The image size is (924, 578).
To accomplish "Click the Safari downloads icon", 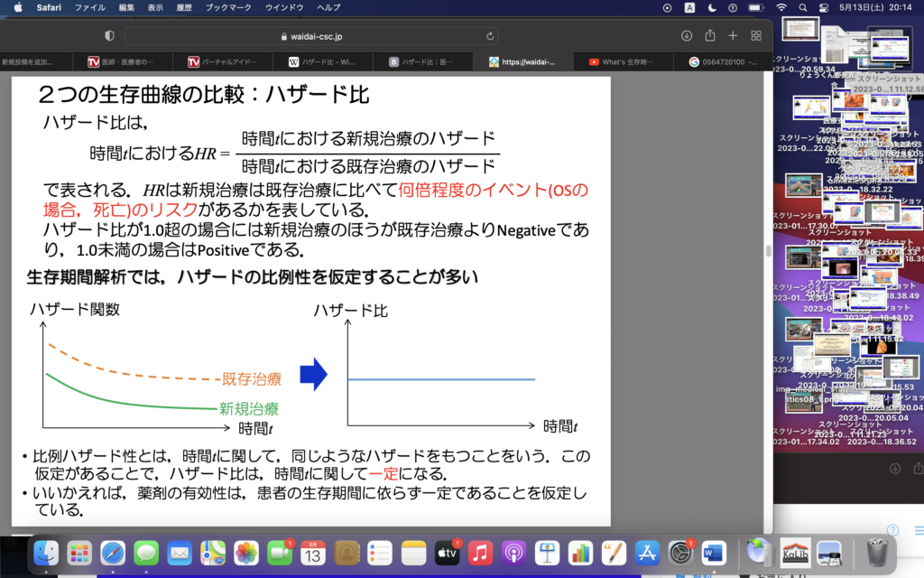I will 687,35.
